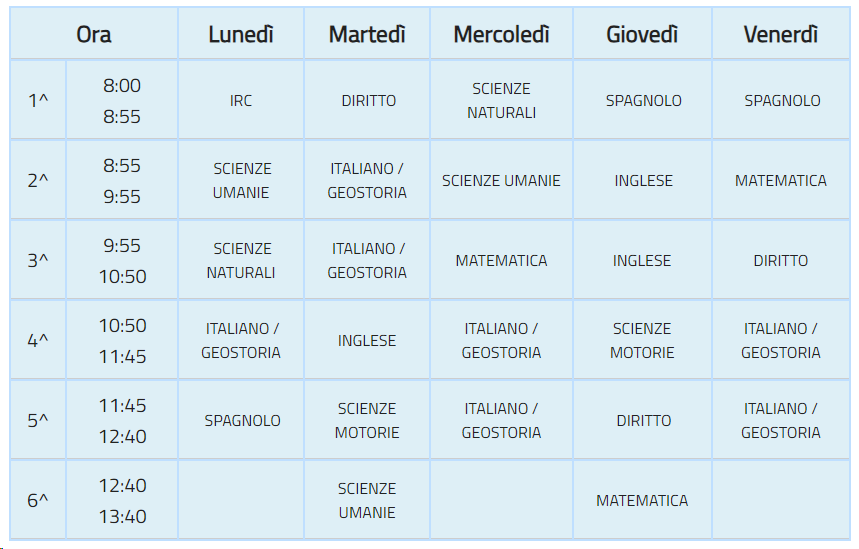The width and height of the screenshot is (859, 549).
Task: Select SCIENZE MOTORIE in Giovedì fourth hour
Action: point(642,340)
